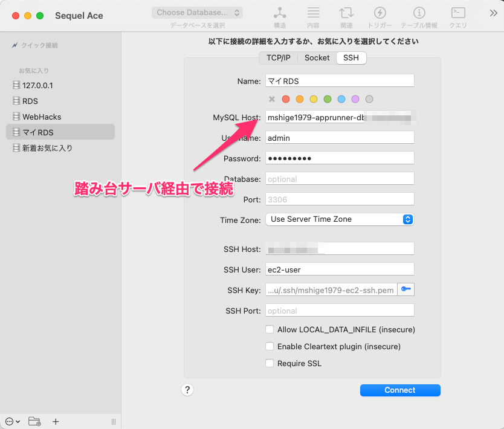Screen dimensions: 504x429
Task: Enable Cleartext plugin checkbox
Action: click(x=270, y=346)
